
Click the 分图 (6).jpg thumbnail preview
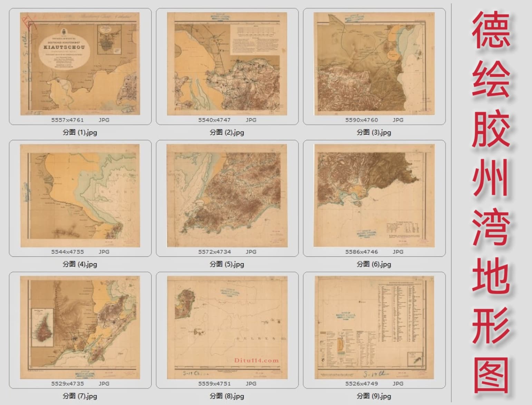(x=374, y=196)
